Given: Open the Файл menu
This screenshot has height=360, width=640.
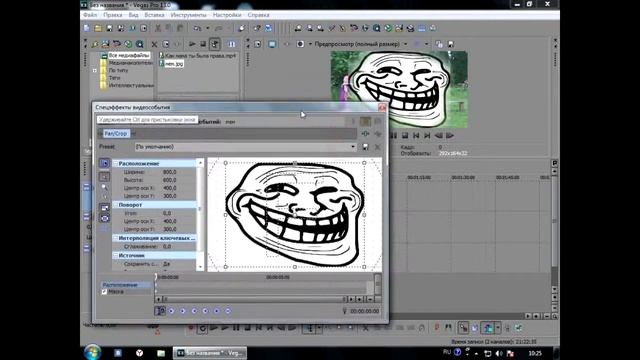Looking at the screenshot, I should click(90, 15).
